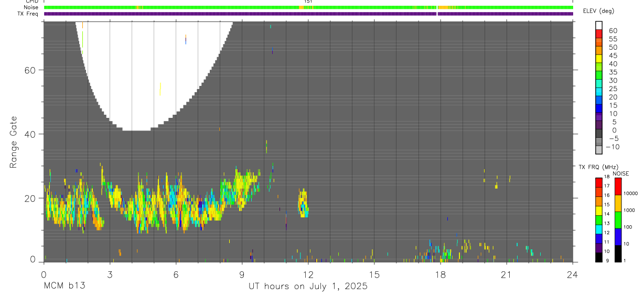Click the purple TX Freq status strip

click(308, 14)
